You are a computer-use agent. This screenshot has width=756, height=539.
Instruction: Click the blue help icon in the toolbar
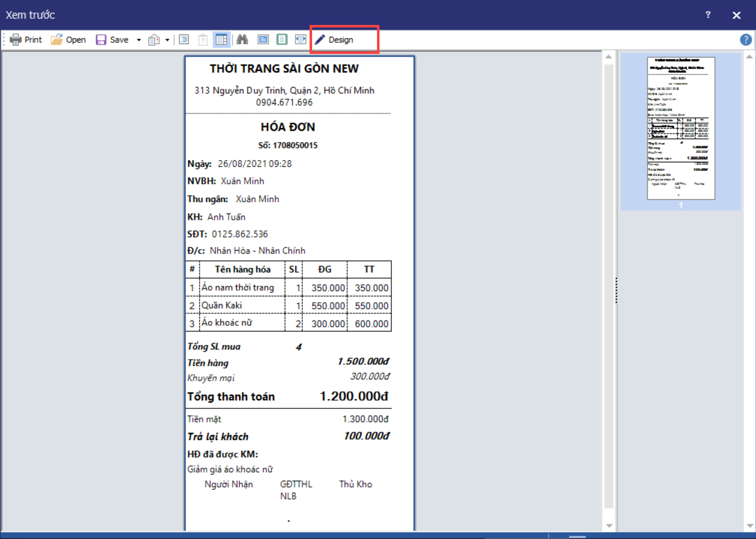746,40
